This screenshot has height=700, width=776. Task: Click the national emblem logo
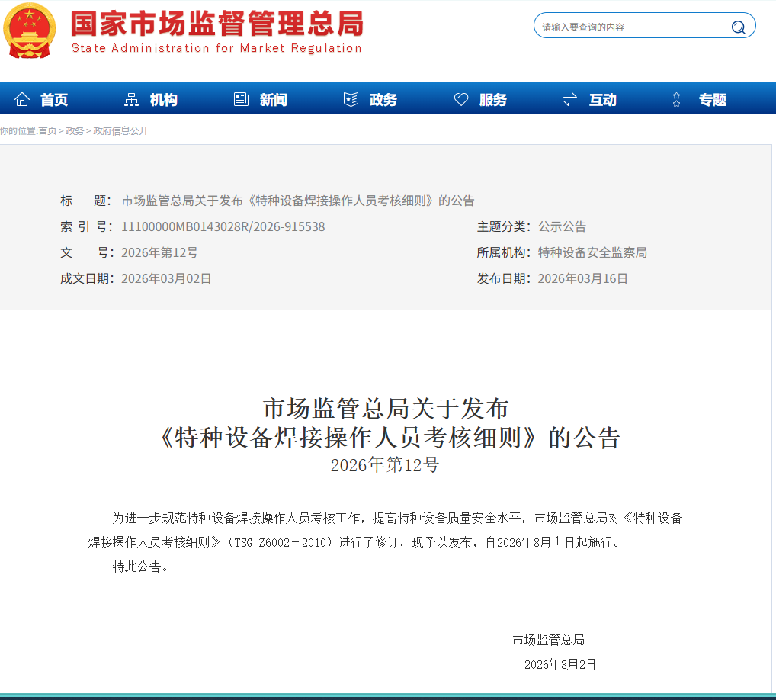28,31
